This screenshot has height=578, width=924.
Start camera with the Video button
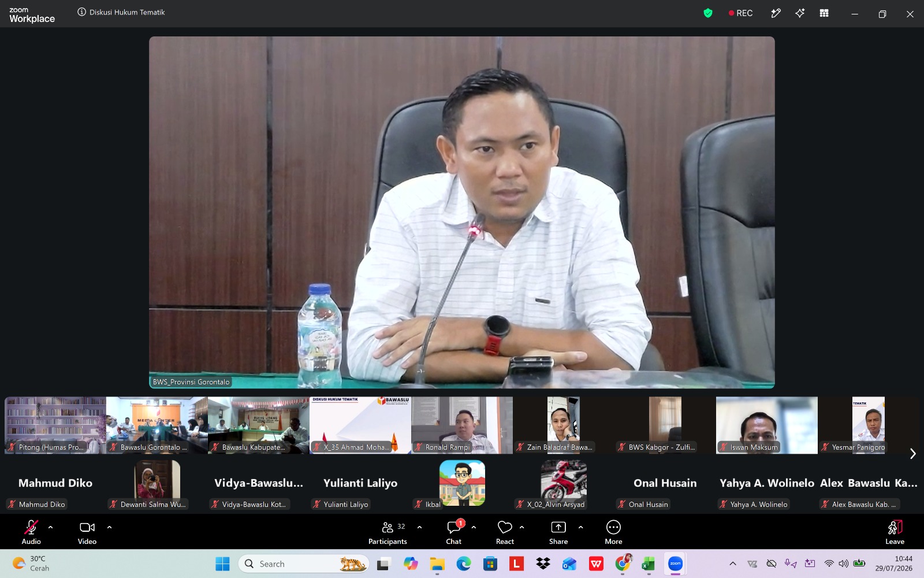click(x=87, y=532)
